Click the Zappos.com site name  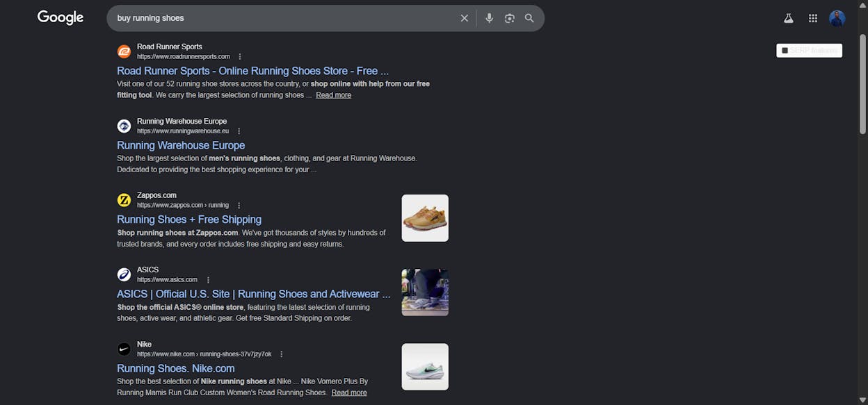(x=156, y=195)
